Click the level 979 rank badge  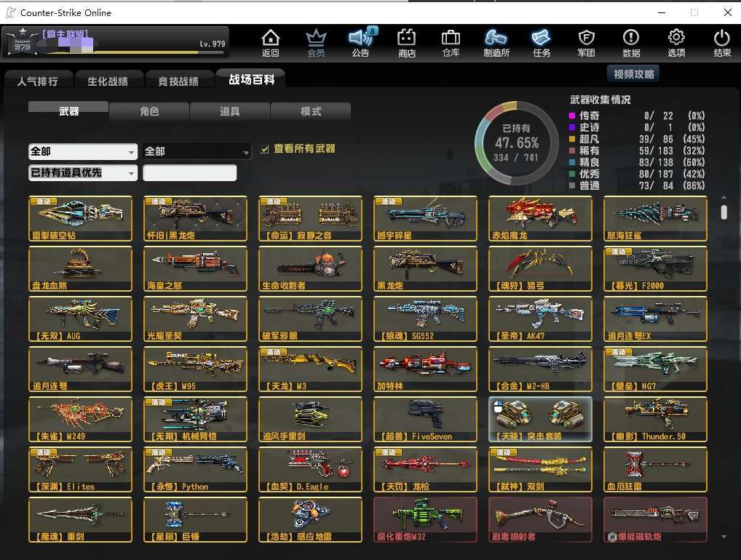tap(23, 42)
